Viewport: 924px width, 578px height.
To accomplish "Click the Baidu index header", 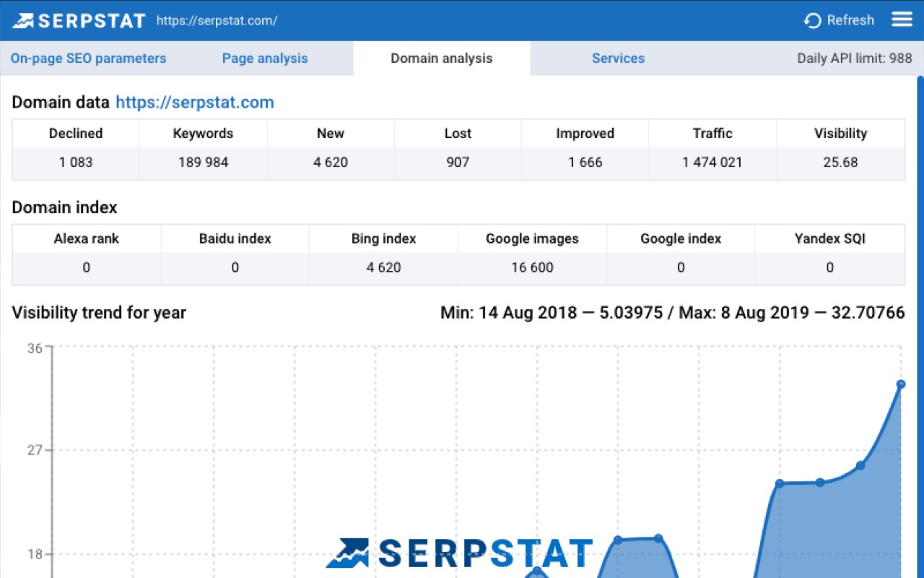I will tap(235, 239).
